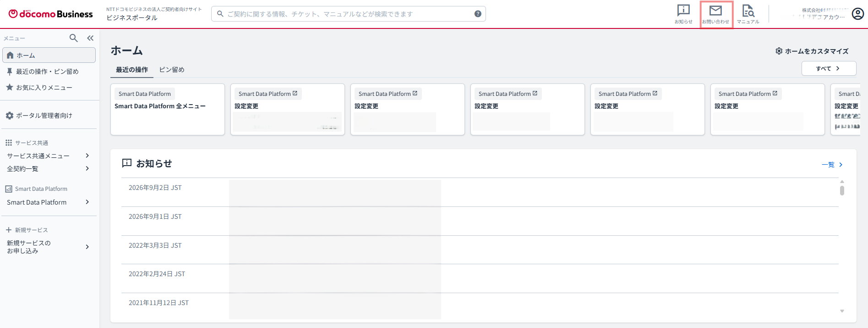Select the 最近の操作 tab
This screenshot has height=328, width=868.
[x=132, y=70]
